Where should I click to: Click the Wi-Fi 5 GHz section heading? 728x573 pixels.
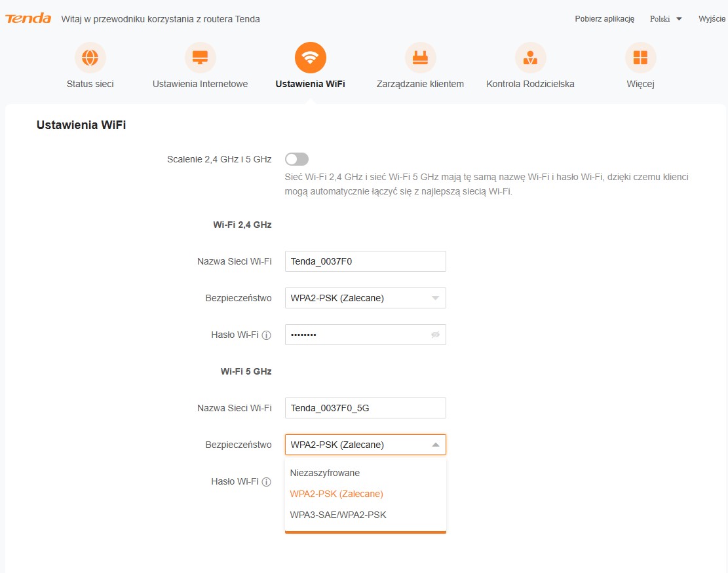pos(246,372)
